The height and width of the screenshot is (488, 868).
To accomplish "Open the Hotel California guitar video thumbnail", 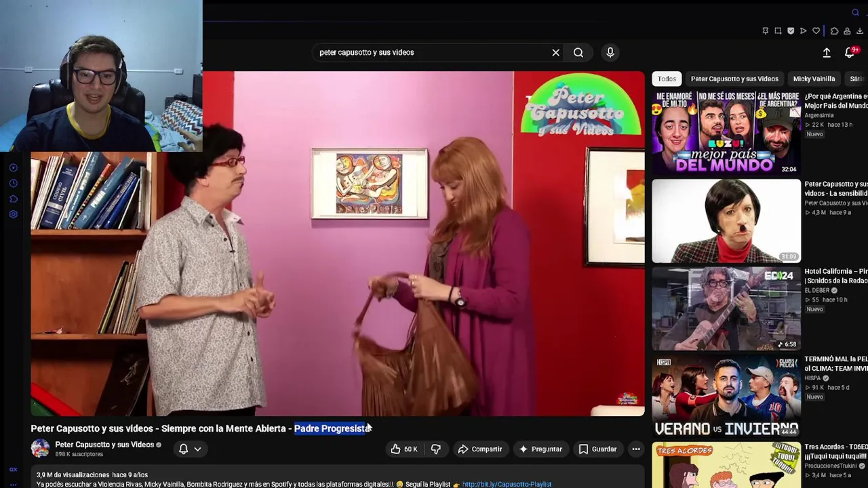I will [x=726, y=308].
